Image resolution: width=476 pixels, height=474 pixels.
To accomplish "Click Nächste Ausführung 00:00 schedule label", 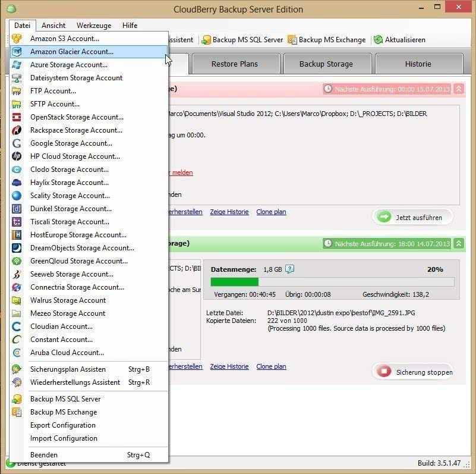I will coord(387,89).
